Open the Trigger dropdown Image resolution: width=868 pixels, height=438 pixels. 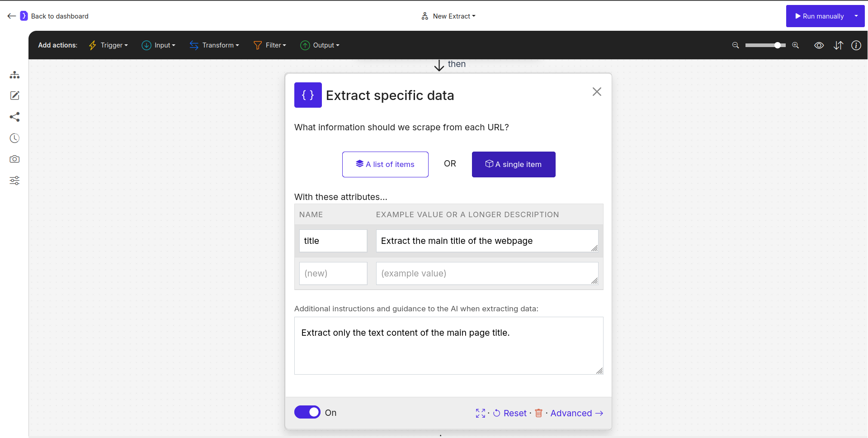(108, 45)
